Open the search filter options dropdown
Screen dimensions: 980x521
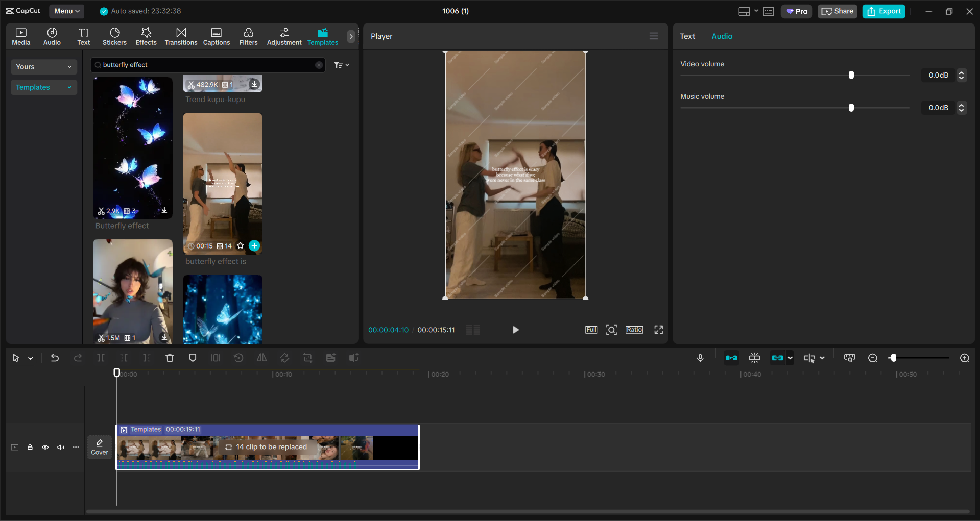341,65
